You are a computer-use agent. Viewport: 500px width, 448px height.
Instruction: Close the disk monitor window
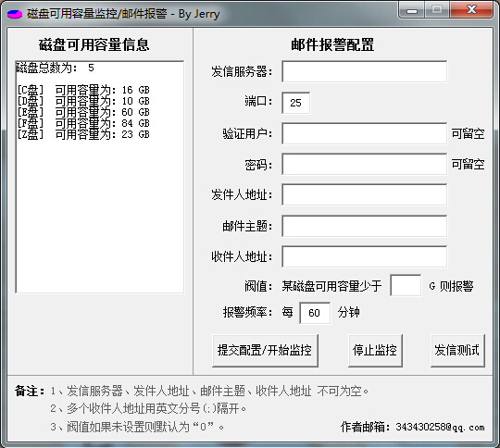pyautogui.click(x=471, y=10)
